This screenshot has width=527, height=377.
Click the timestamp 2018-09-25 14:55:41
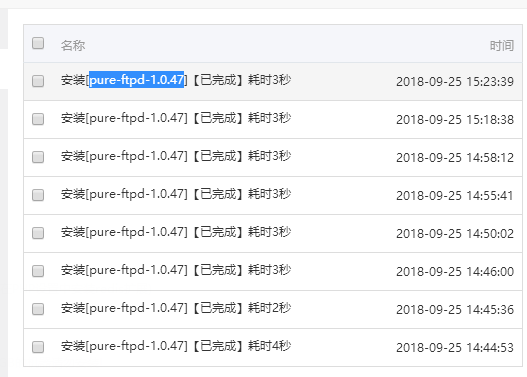click(x=455, y=196)
